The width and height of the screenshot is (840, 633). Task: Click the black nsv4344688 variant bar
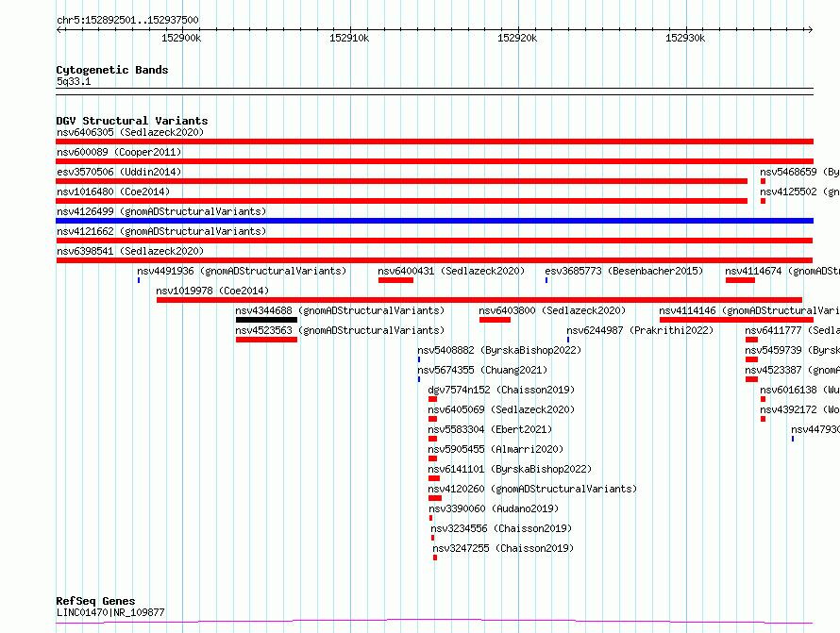click(x=266, y=320)
